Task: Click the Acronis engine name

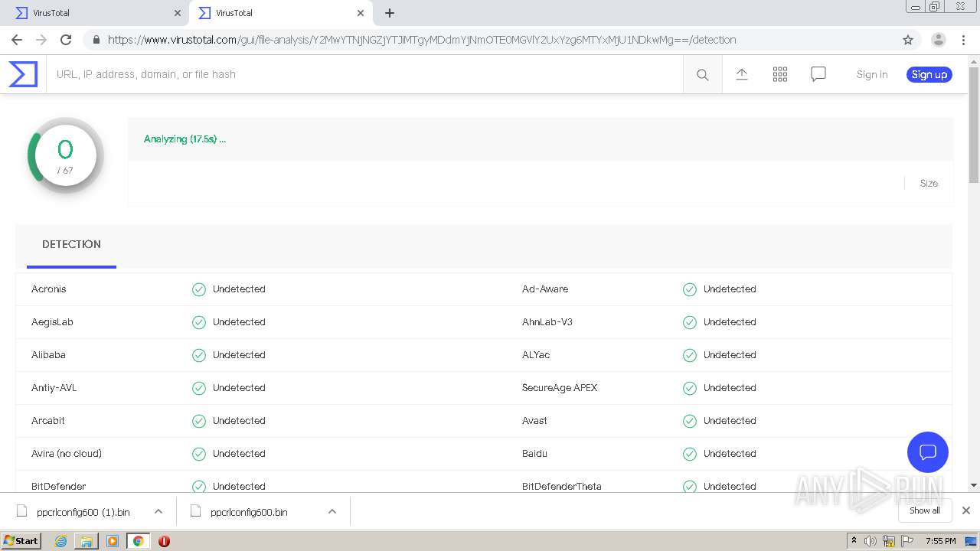Action: 49,289
